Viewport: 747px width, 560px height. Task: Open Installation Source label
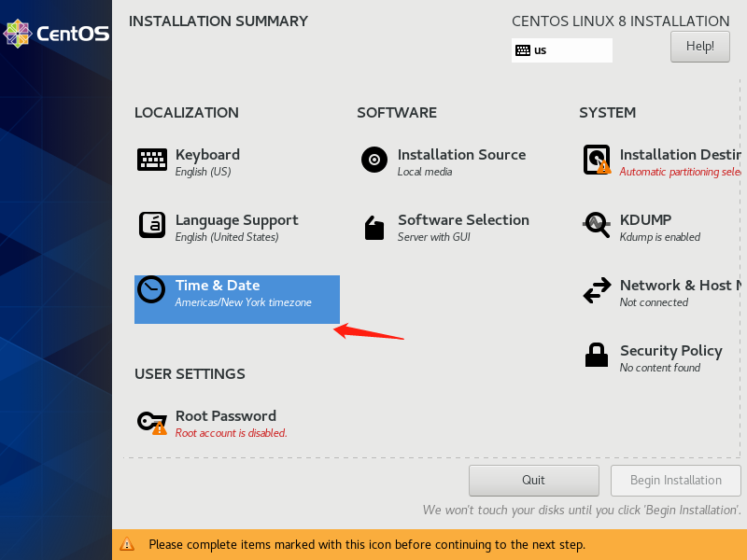click(x=461, y=155)
